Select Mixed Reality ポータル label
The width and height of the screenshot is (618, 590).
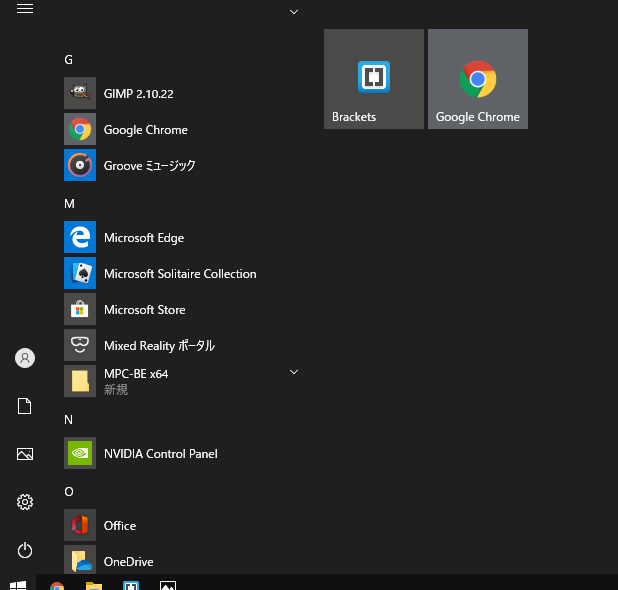pos(159,346)
